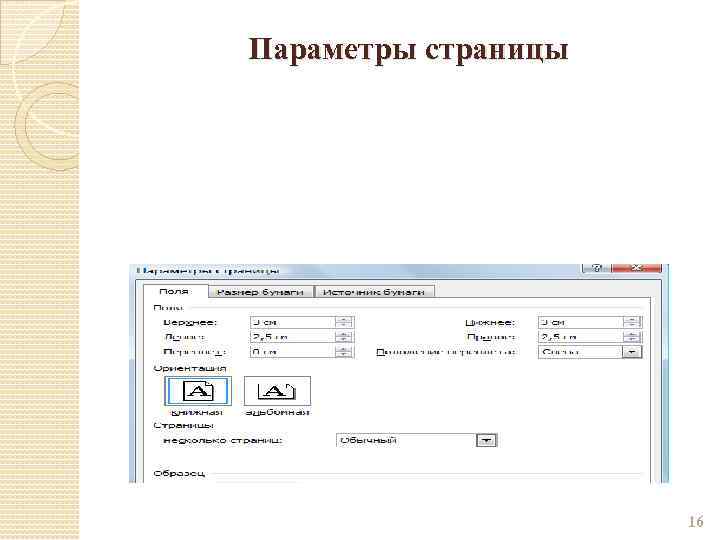Click the Верхнее margin input field
The image size is (720, 540).
(292, 322)
